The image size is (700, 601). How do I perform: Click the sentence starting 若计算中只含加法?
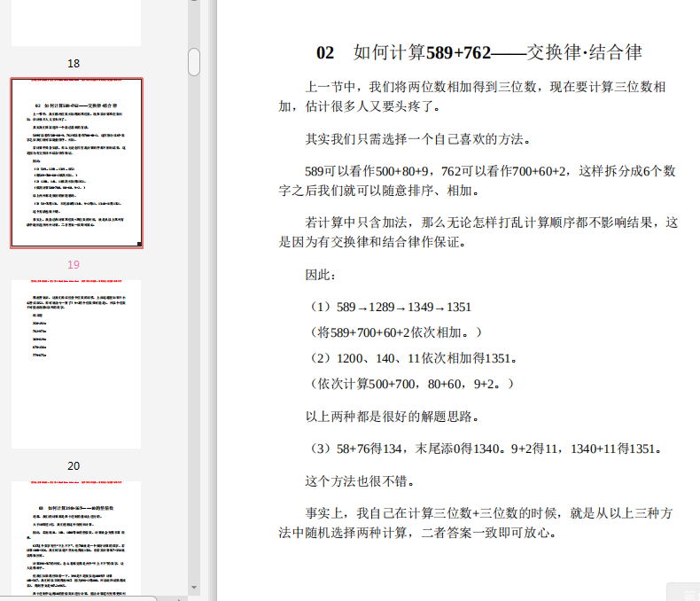(478, 232)
